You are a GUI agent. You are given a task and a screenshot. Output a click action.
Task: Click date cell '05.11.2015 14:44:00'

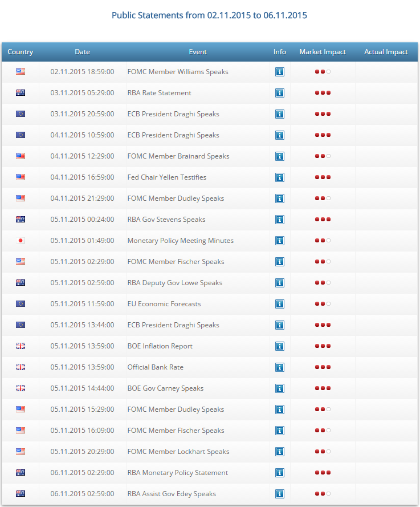pyautogui.click(x=83, y=388)
